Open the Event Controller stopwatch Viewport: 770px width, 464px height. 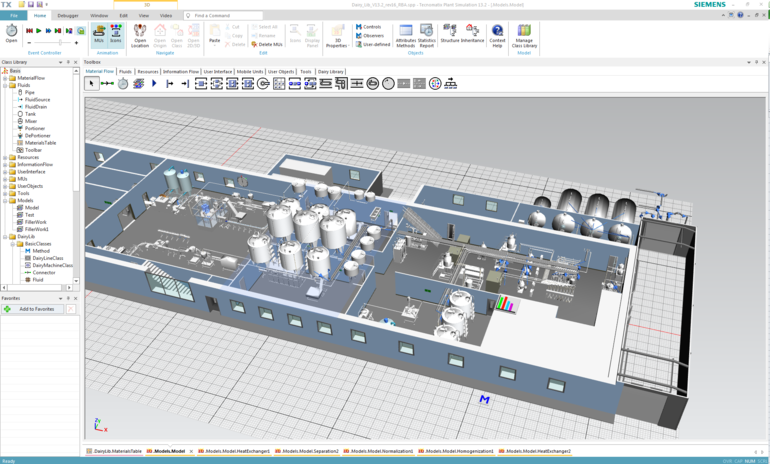pyautogui.click(x=11, y=33)
